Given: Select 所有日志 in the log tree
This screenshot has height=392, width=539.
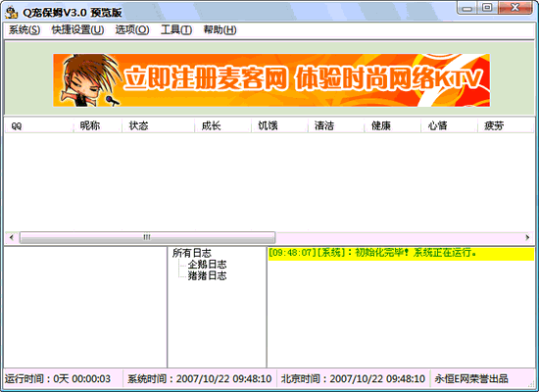Looking at the screenshot, I should tap(192, 253).
